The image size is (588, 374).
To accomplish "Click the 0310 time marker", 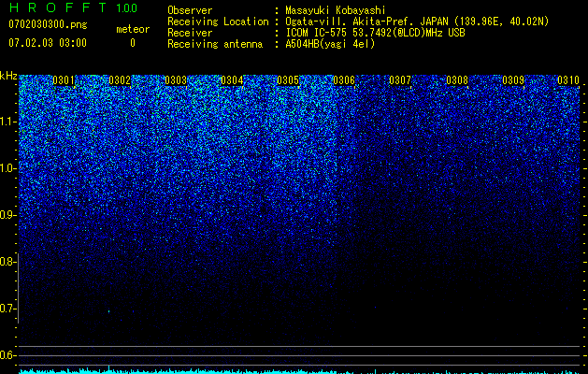I will [x=568, y=80].
